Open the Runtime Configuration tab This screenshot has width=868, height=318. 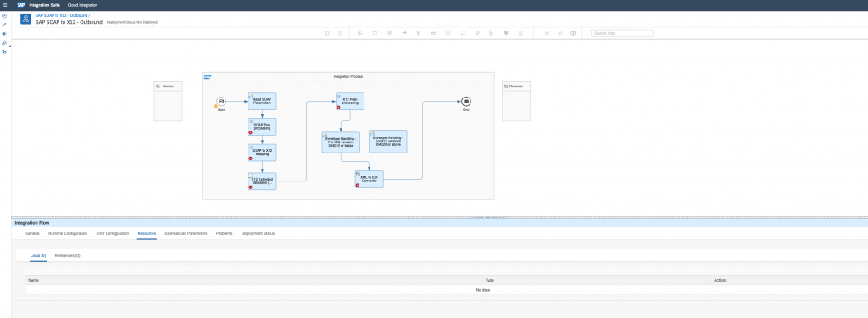[68, 234]
